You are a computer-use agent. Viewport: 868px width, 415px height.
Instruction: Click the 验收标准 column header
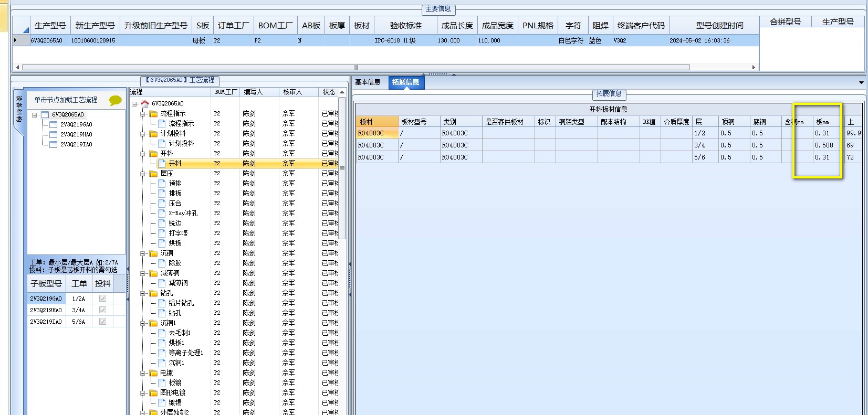pos(405,25)
